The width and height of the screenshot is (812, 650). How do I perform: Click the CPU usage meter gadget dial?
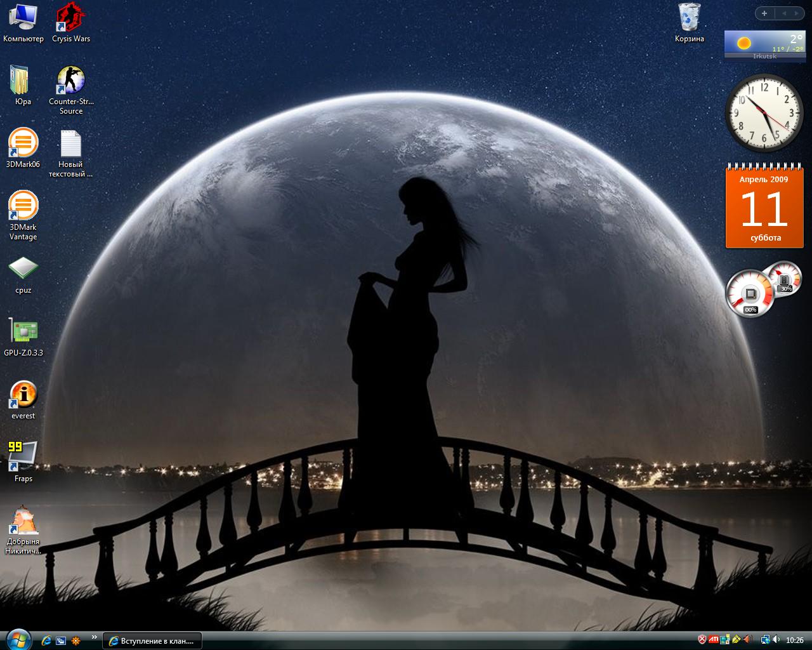click(x=750, y=293)
